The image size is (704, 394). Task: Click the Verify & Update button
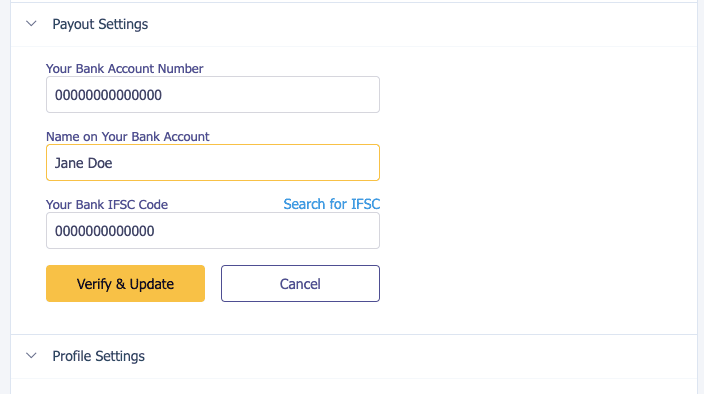[125, 284]
